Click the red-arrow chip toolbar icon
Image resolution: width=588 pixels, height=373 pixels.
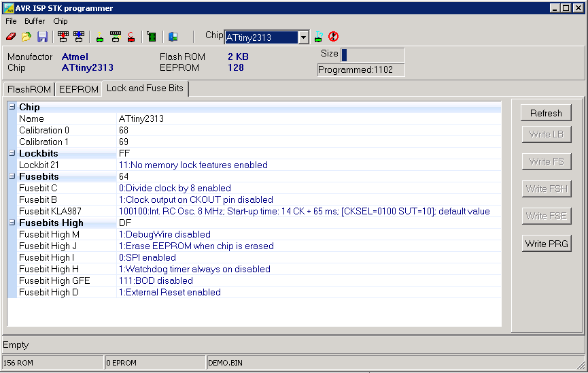coord(63,37)
